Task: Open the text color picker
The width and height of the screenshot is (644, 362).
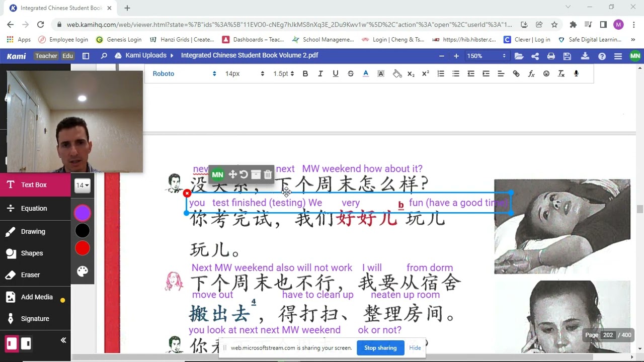Action: pyautogui.click(x=366, y=74)
